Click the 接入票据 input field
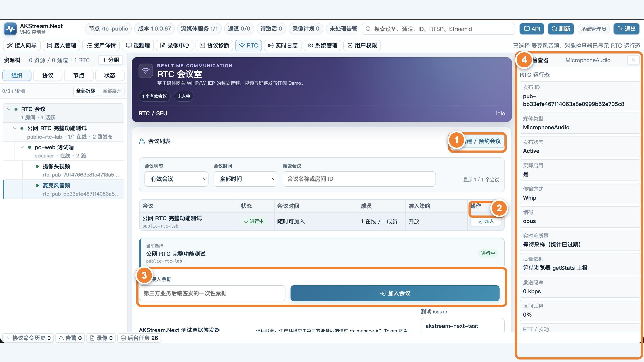 click(212, 293)
